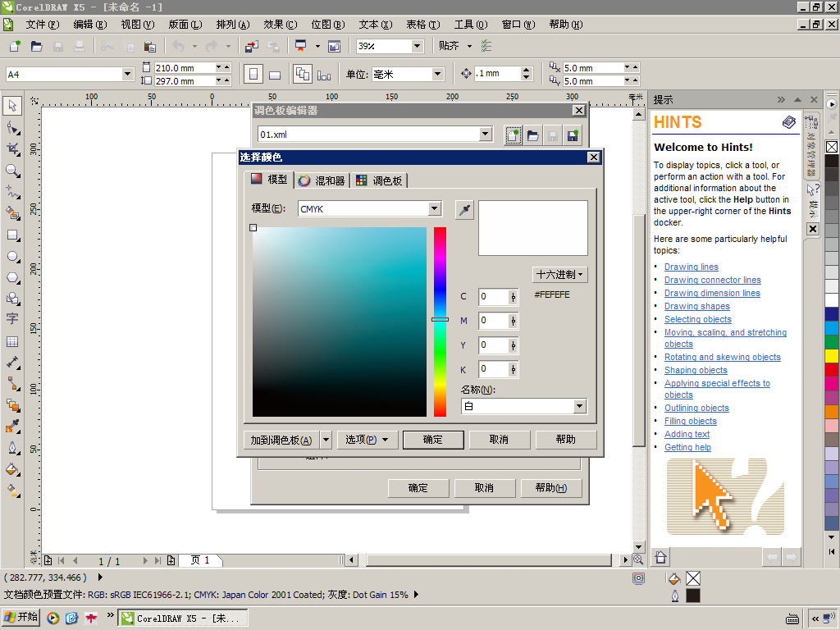The image size is (840, 630).
Task: Activate the Text tool
Action: point(12,319)
